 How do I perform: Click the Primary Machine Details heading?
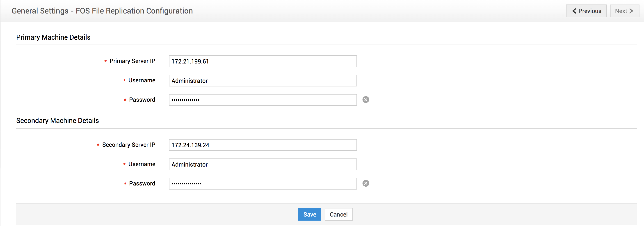53,37
